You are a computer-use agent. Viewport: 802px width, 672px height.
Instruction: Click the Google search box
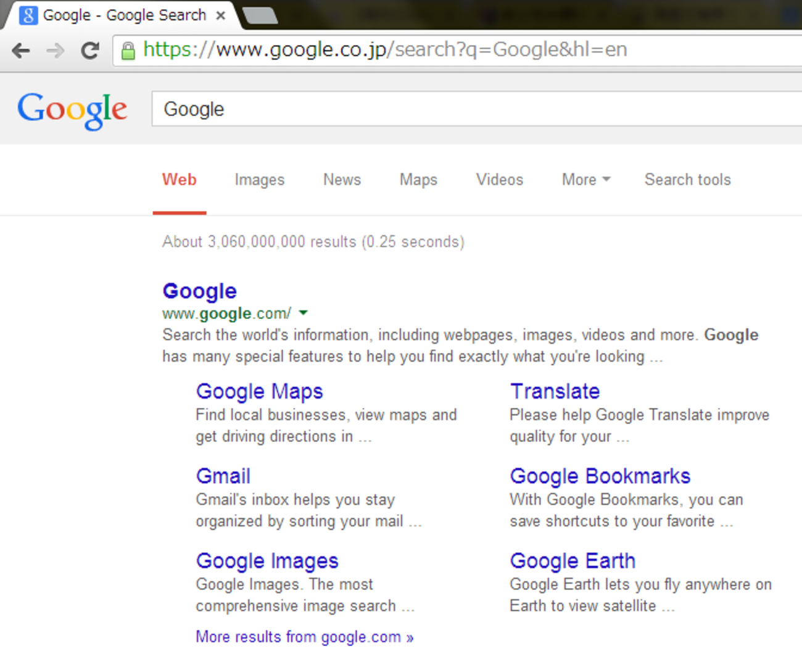477,109
